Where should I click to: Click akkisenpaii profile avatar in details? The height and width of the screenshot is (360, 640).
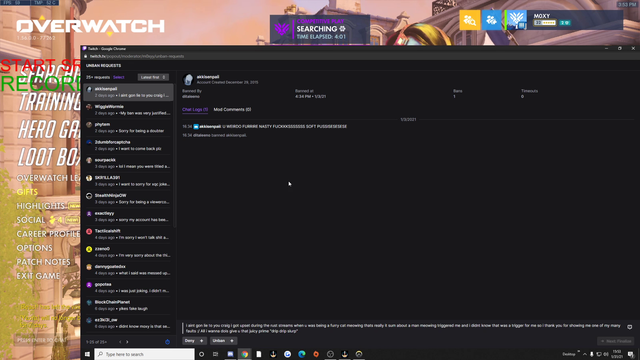point(188,80)
